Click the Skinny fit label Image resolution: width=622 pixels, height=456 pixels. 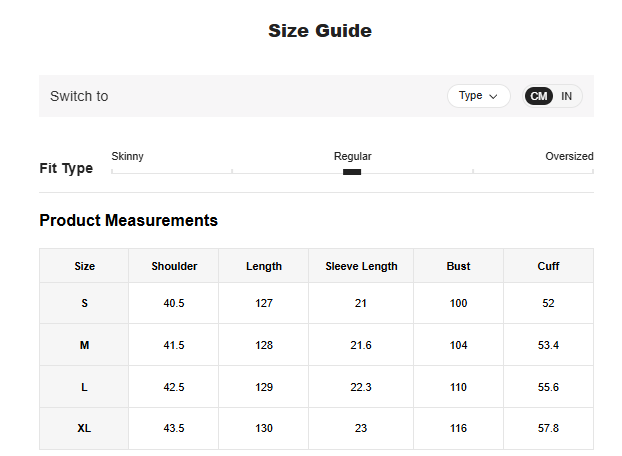127,156
